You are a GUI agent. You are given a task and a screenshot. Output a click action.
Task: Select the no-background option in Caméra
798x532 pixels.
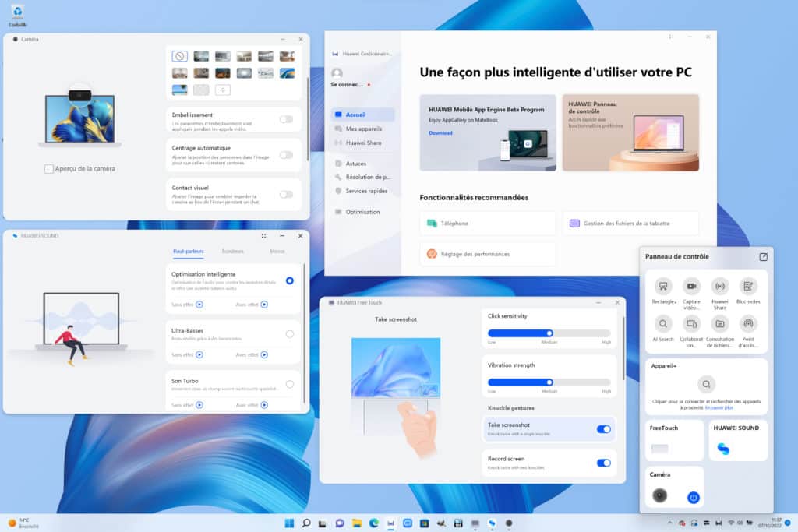point(180,56)
